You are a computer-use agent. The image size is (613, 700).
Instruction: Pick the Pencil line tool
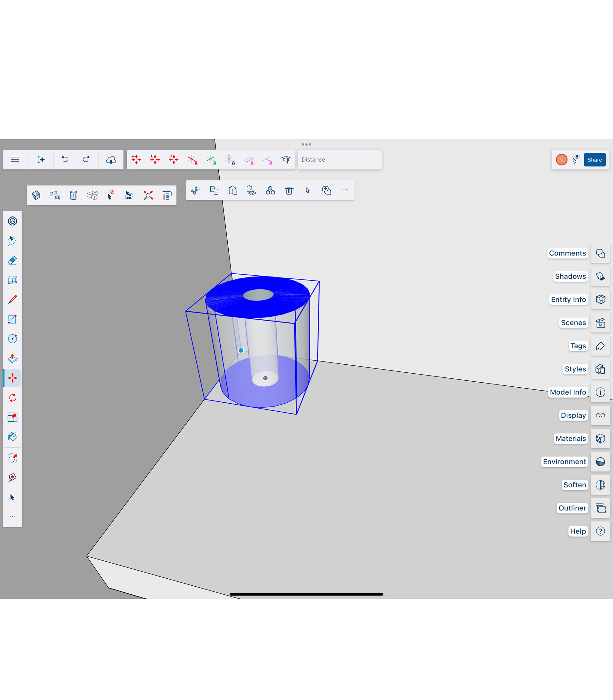point(12,299)
